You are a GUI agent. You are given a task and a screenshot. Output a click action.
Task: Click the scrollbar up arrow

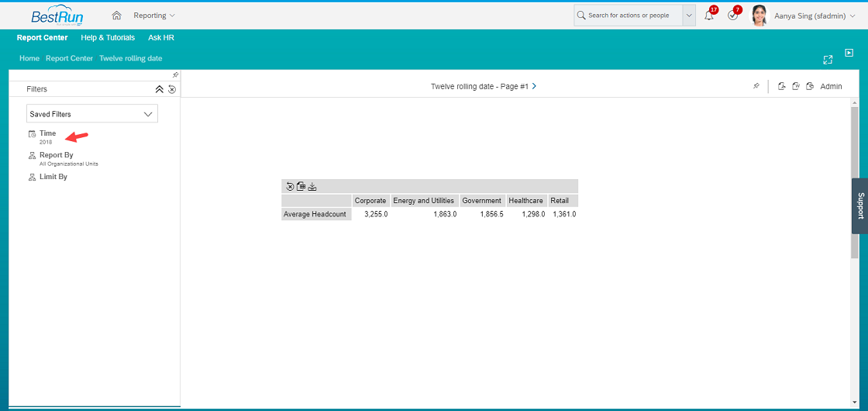pyautogui.click(x=855, y=102)
